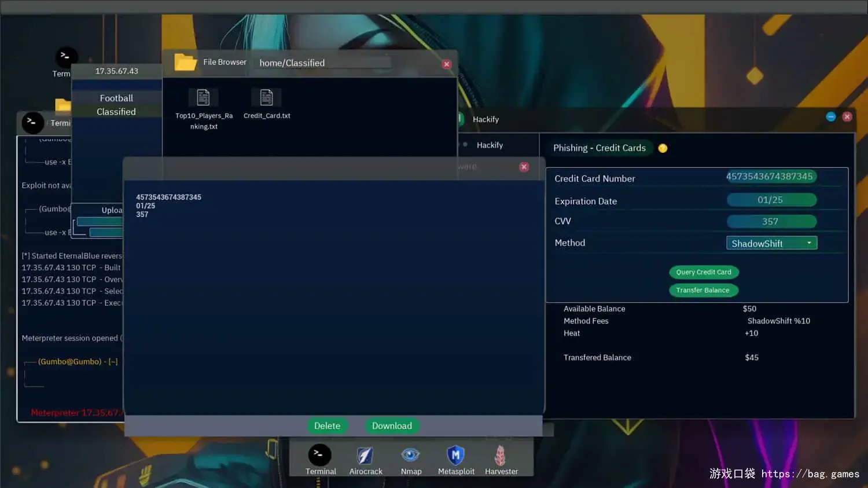
Task: Delete the opened credit card file
Action: (327, 425)
